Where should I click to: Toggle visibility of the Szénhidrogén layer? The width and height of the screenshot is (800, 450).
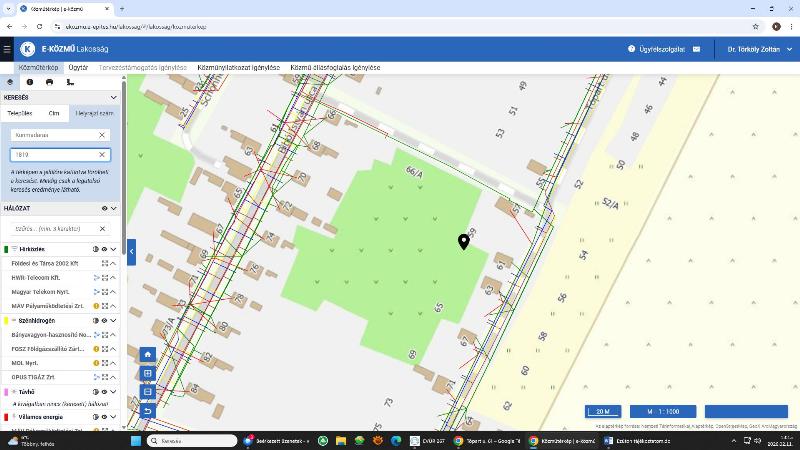[x=104, y=320]
